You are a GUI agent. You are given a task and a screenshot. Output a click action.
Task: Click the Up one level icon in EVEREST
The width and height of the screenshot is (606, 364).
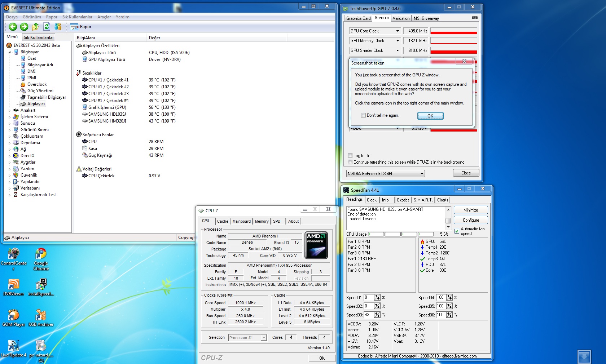[x=35, y=27]
